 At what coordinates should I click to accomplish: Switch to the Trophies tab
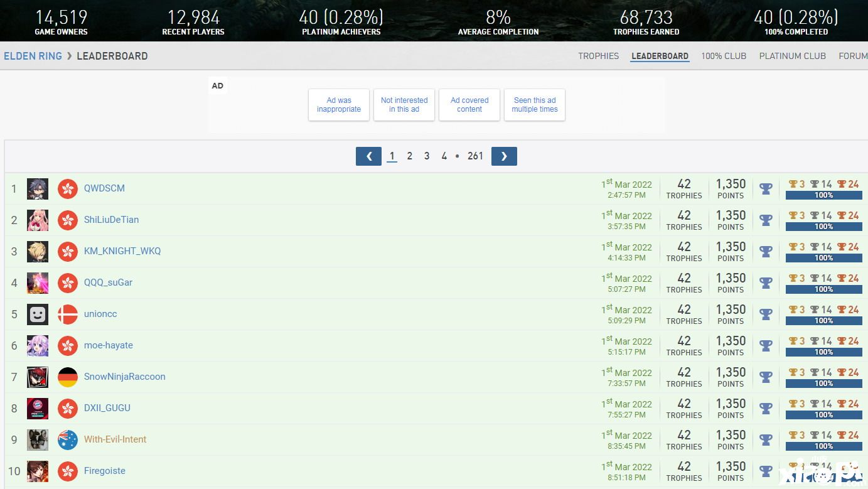[x=599, y=56]
